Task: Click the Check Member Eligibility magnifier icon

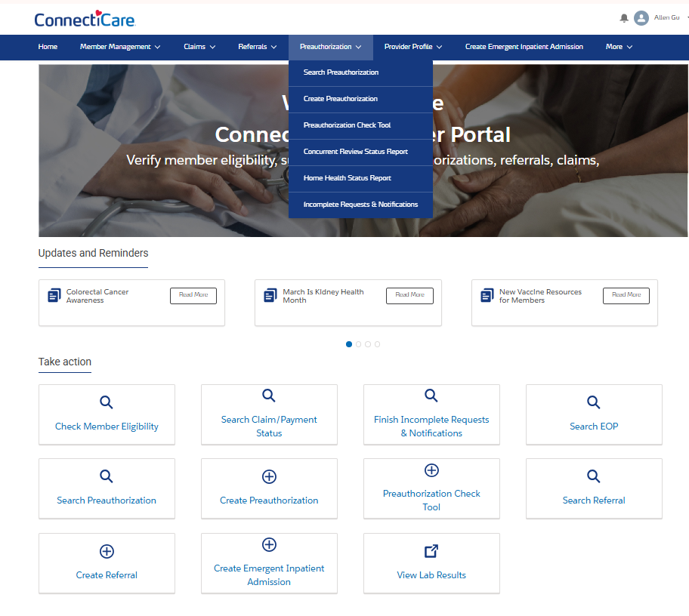Action: point(107,402)
